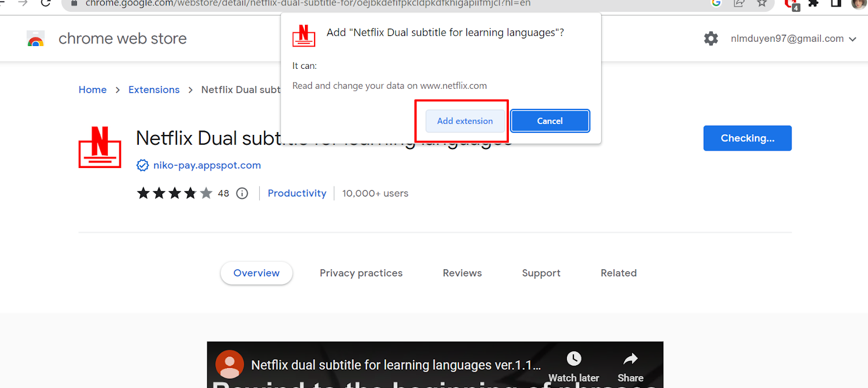The image size is (868, 388).
Task: Click the Checking... blue button
Action: 747,138
